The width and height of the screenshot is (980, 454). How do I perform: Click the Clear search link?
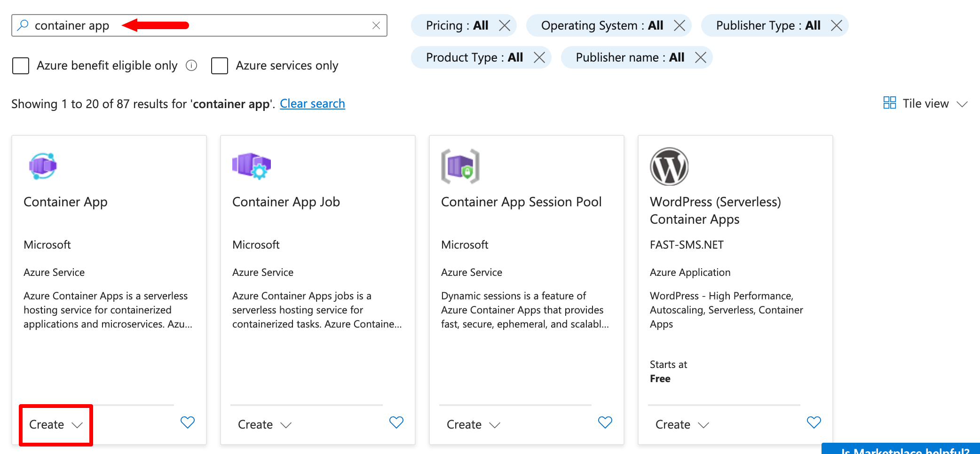tap(312, 104)
